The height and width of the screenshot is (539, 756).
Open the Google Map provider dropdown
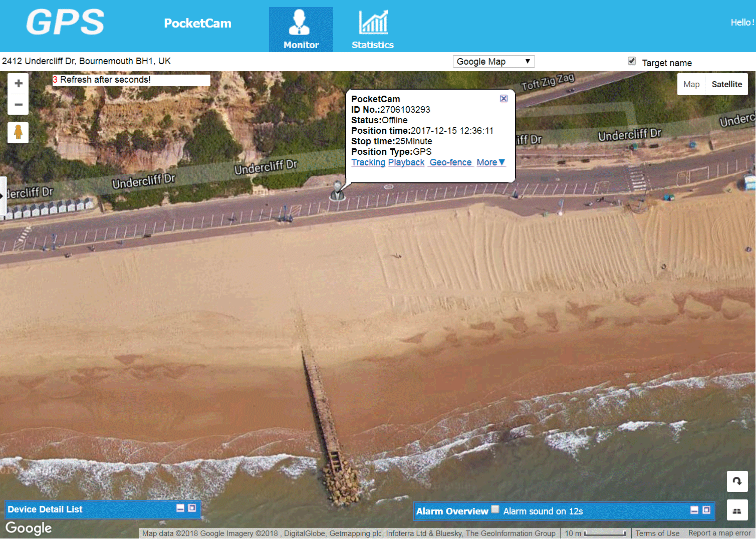pos(493,62)
